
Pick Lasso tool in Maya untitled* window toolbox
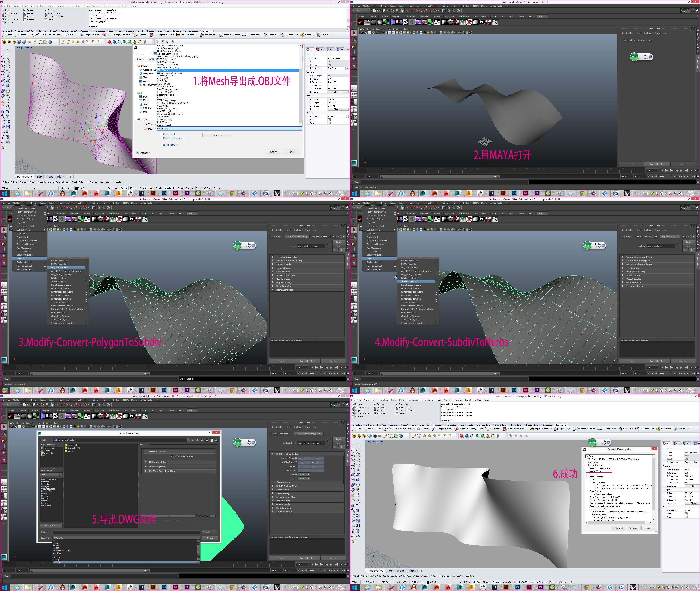pos(354,40)
